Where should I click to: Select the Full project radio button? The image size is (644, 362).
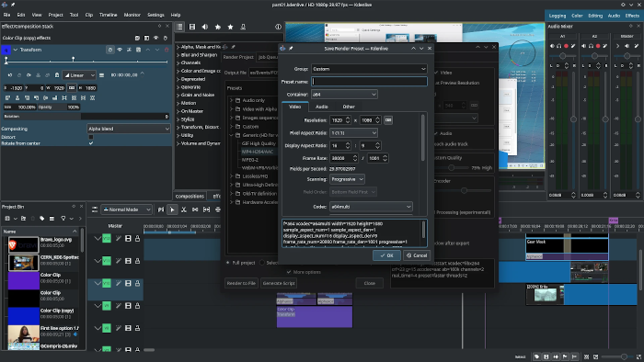coord(227,263)
